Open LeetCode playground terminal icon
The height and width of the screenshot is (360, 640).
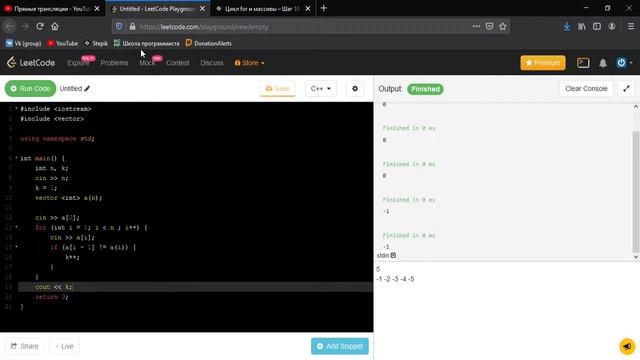click(583, 63)
